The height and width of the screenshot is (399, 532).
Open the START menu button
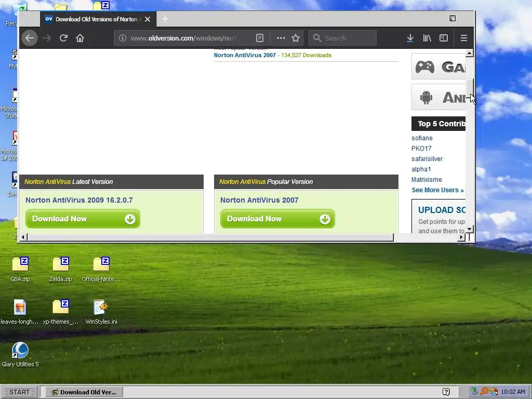(19, 392)
